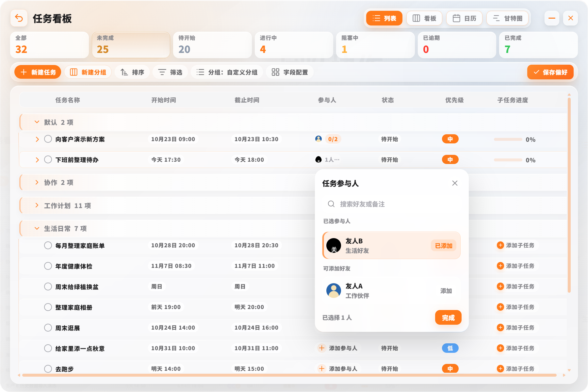Viewport: 588px width, 392px height.
Task: Switch to 看板 view tab
Action: coord(424,18)
